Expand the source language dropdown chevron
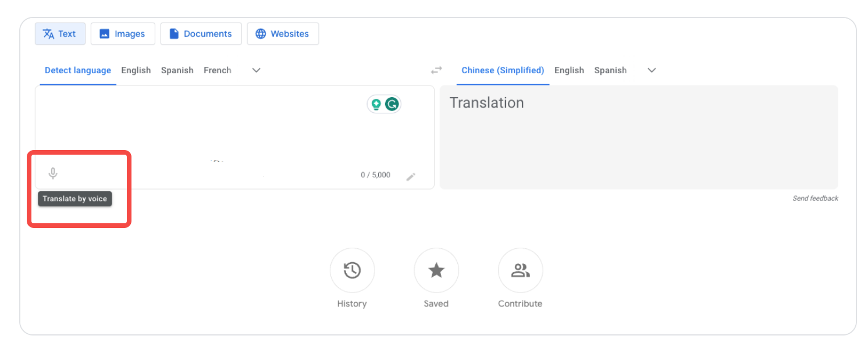Viewport: 868px width, 357px height. 256,70
